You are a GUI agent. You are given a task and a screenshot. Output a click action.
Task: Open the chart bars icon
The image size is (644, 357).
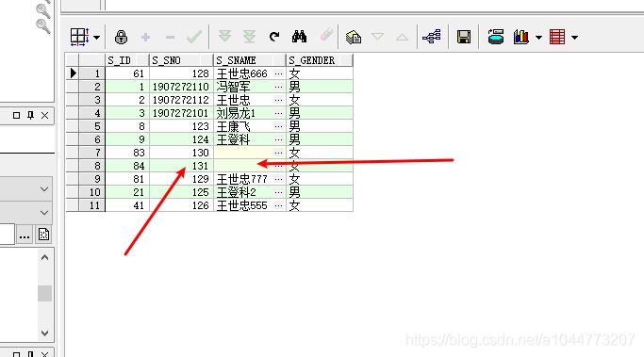[x=521, y=37]
